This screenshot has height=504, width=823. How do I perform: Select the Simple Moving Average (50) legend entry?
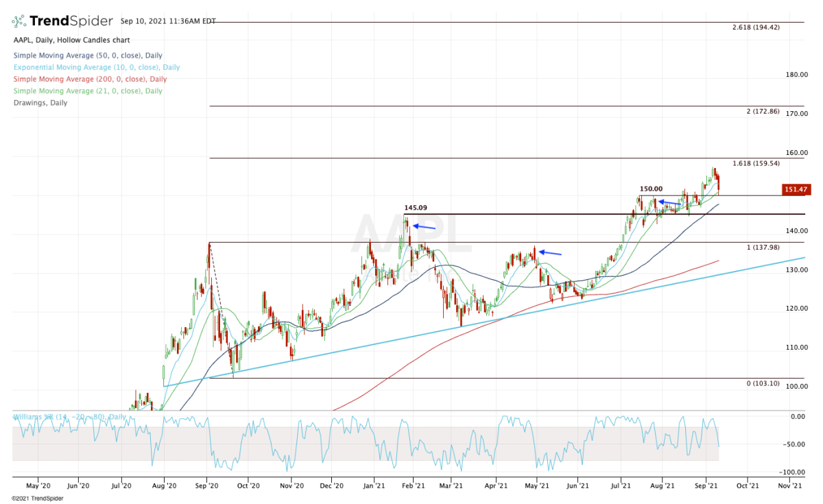click(x=88, y=56)
